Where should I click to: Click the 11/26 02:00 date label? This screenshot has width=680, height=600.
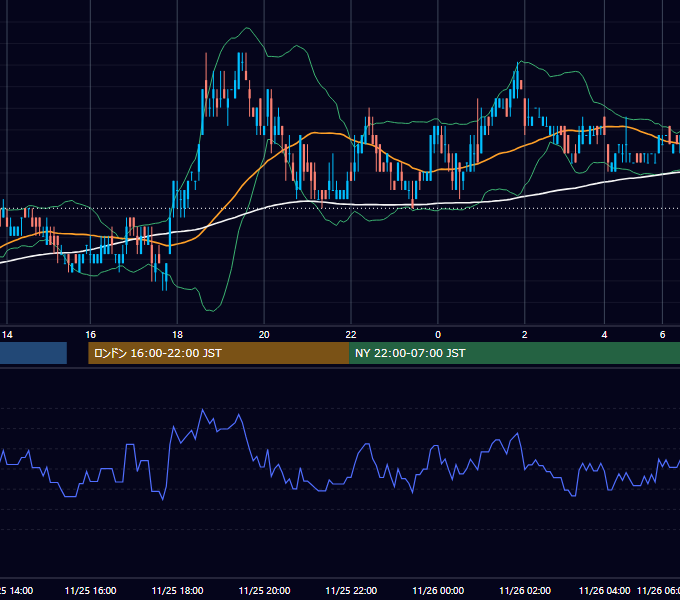point(525,590)
